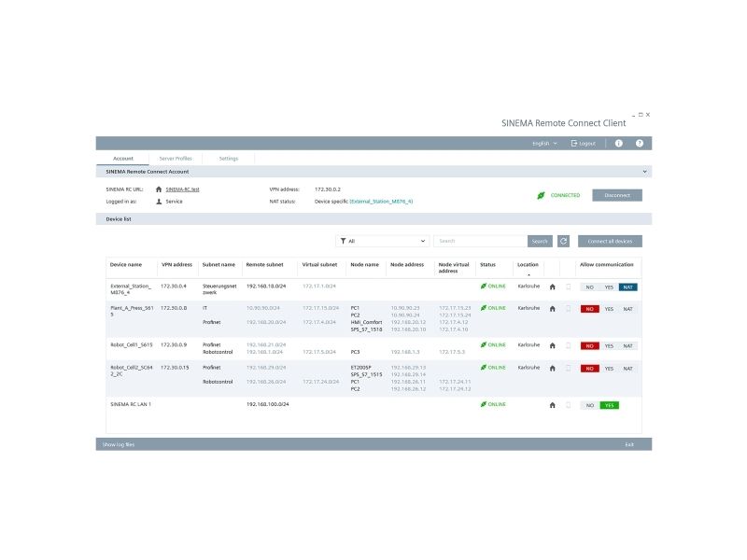
Task: Switch to the Settings tab
Action: 229,159
